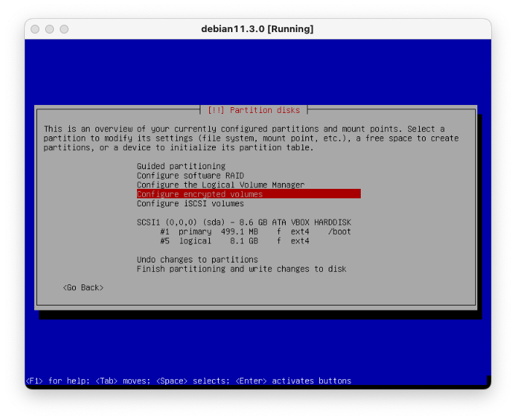Click the /boot mount point label

click(339, 232)
